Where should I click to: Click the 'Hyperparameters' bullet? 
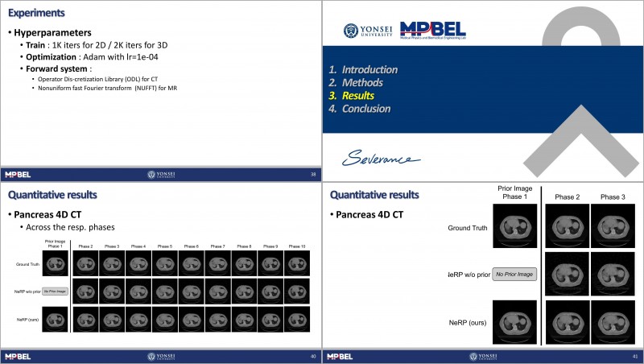coord(52,32)
